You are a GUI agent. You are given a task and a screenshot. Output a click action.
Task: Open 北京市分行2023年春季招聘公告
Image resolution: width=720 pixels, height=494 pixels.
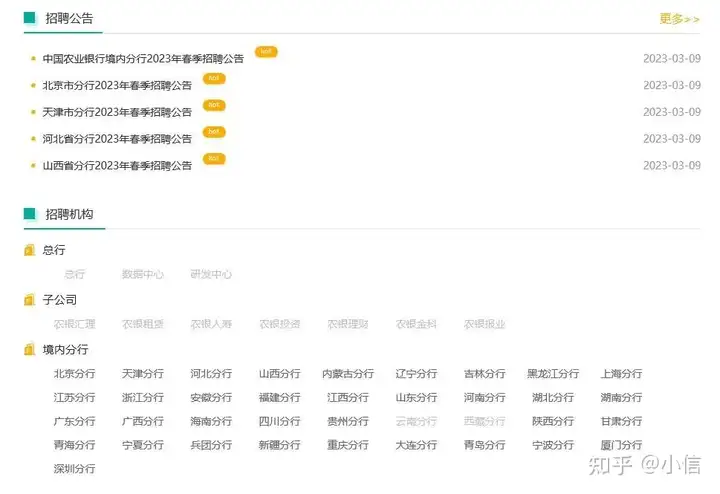point(117,85)
